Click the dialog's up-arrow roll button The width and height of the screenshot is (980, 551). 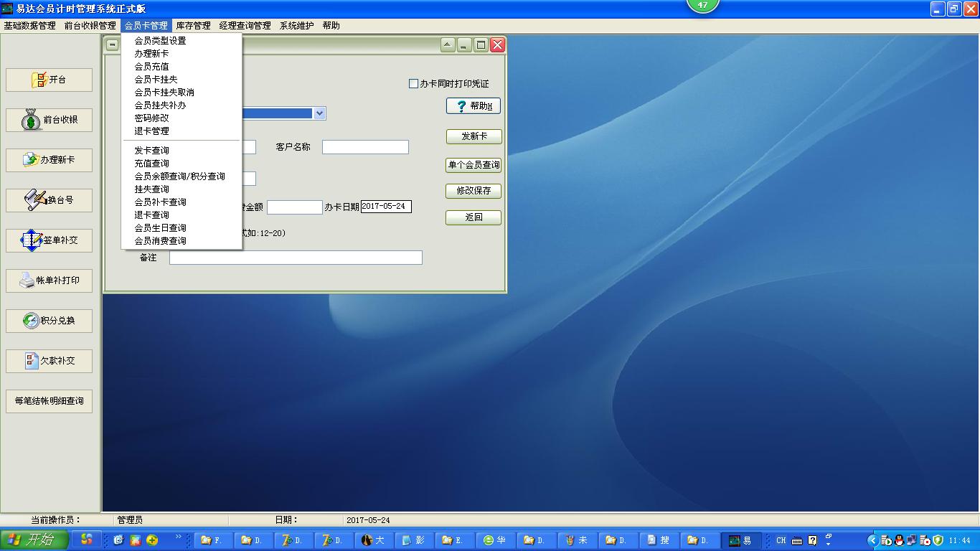click(448, 45)
